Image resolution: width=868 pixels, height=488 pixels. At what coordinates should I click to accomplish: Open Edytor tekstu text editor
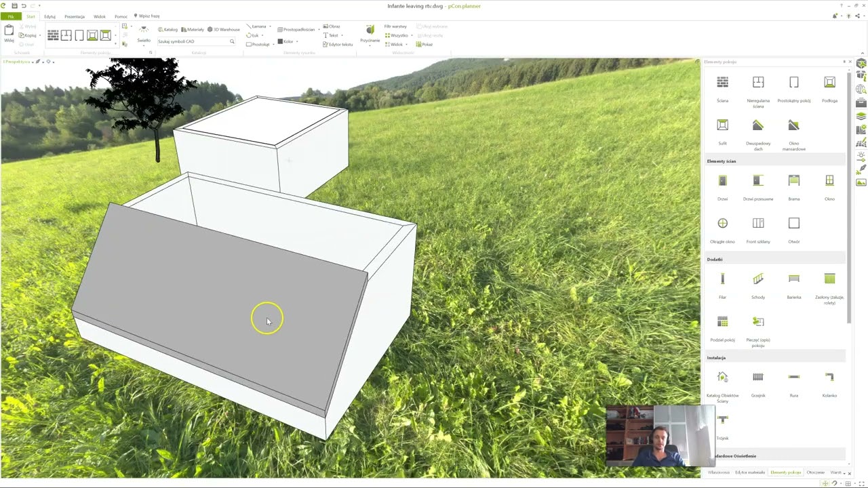(x=338, y=44)
